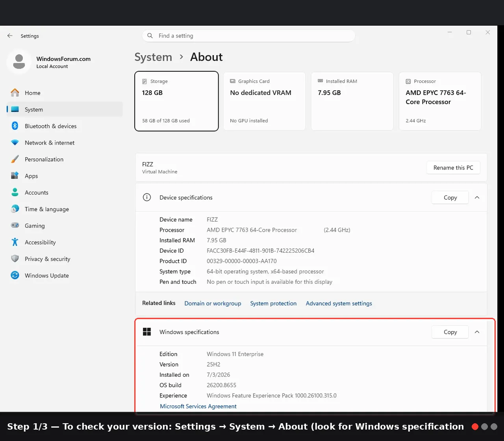Click the Installed RAM chip icon
The height and width of the screenshot is (441, 504).
tap(321, 81)
